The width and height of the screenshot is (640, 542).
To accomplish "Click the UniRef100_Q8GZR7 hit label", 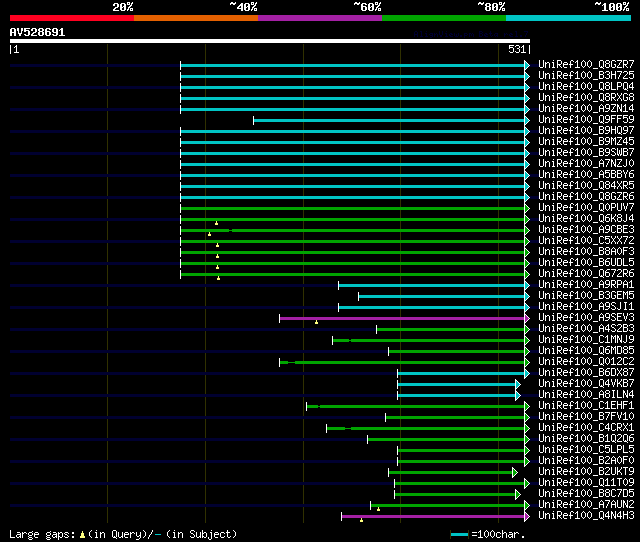I will pyautogui.click(x=586, y=64).
